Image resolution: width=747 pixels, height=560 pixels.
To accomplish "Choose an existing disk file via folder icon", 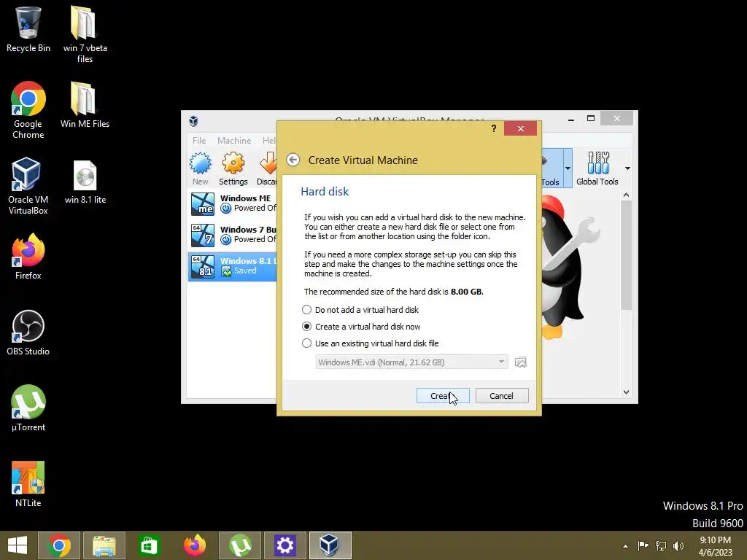I will (x=521, y=362).
